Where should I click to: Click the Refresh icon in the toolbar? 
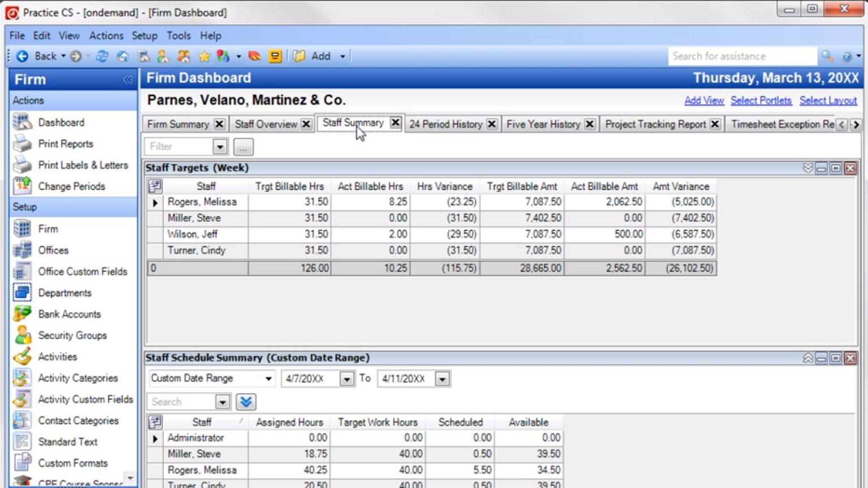pos(103,56)
